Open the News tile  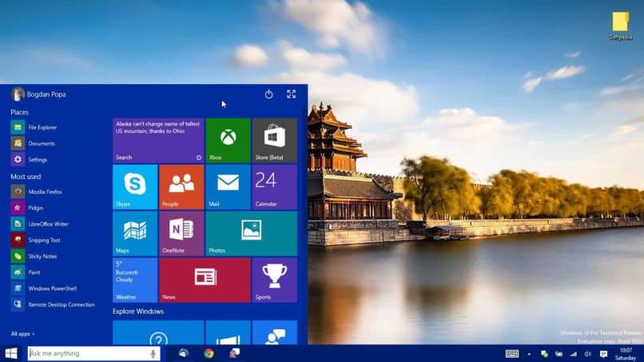coord(205,280)
